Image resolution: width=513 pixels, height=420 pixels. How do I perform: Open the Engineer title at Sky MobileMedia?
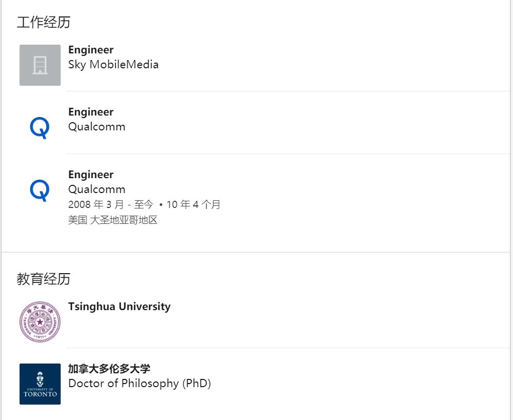91,50
